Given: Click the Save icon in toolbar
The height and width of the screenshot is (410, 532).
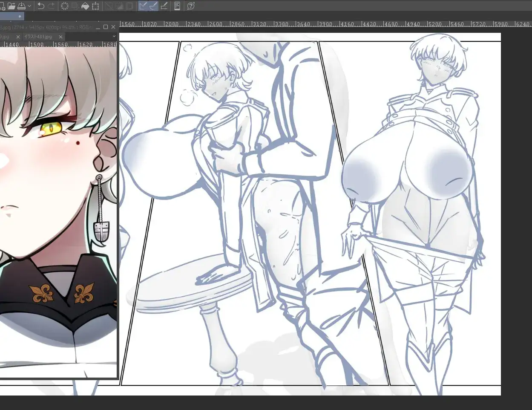Looking at the screenshot, I should tap(21, 6).
